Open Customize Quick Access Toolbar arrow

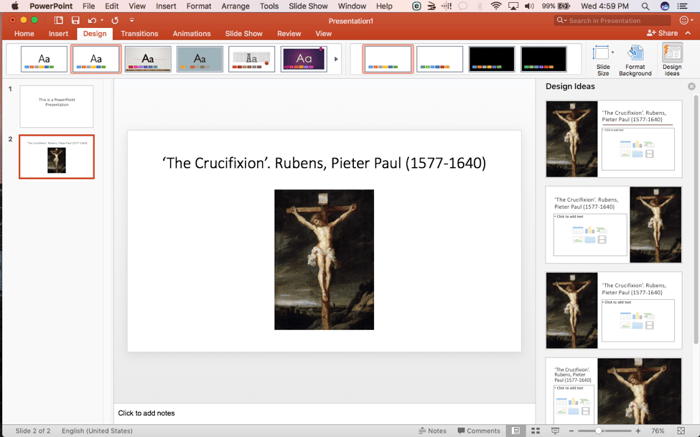(132, 21)
